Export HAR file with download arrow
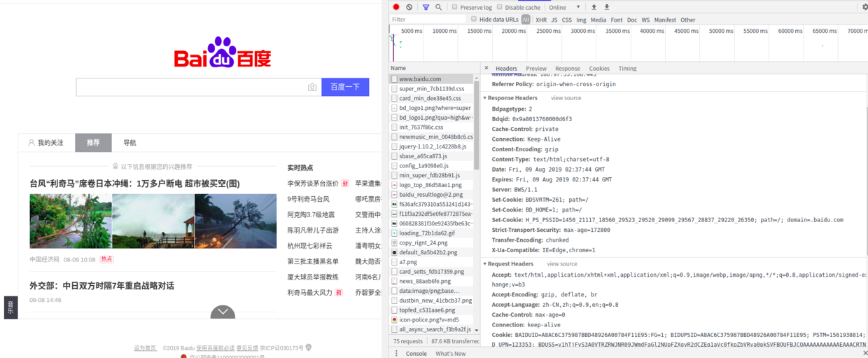This screenshot has width=868, height=358. [607, 7]
